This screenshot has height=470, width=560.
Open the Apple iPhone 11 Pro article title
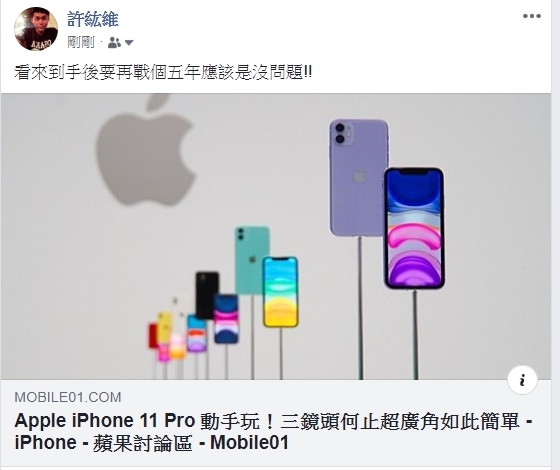pyautogui.click(x=274, y=432)
